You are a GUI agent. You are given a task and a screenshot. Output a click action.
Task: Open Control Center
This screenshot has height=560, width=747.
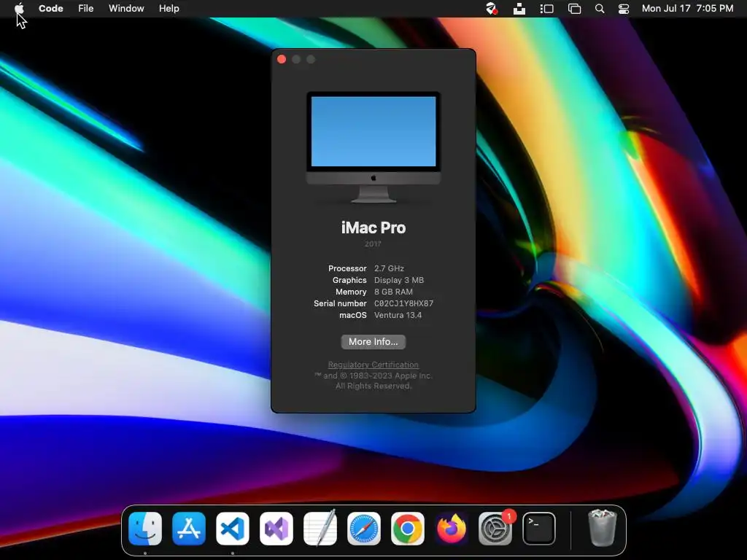click(624, 8)
